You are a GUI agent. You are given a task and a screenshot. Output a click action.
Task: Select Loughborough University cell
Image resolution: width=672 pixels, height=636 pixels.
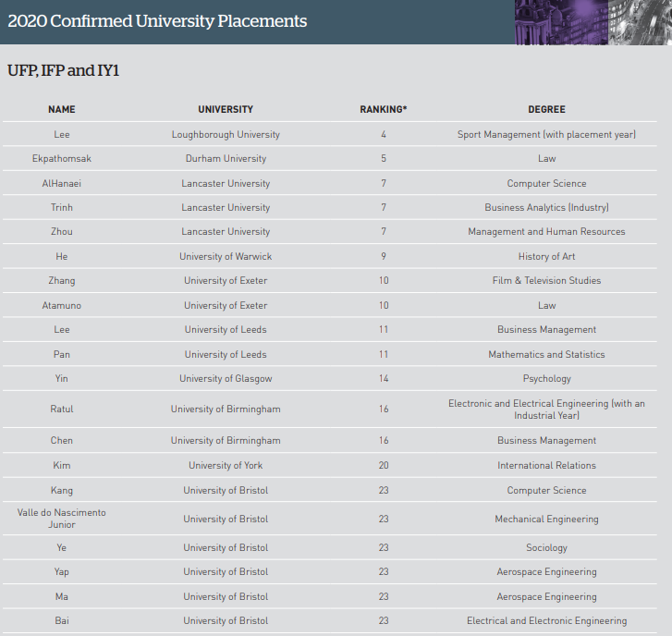(226, 134)
